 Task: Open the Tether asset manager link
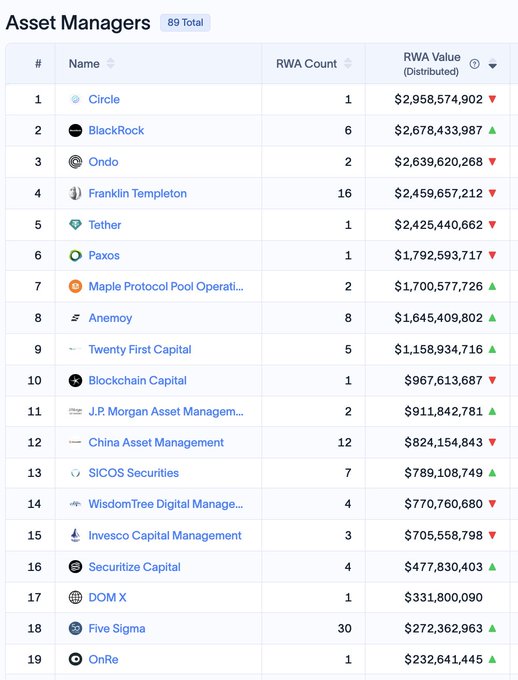pos(105,225)
